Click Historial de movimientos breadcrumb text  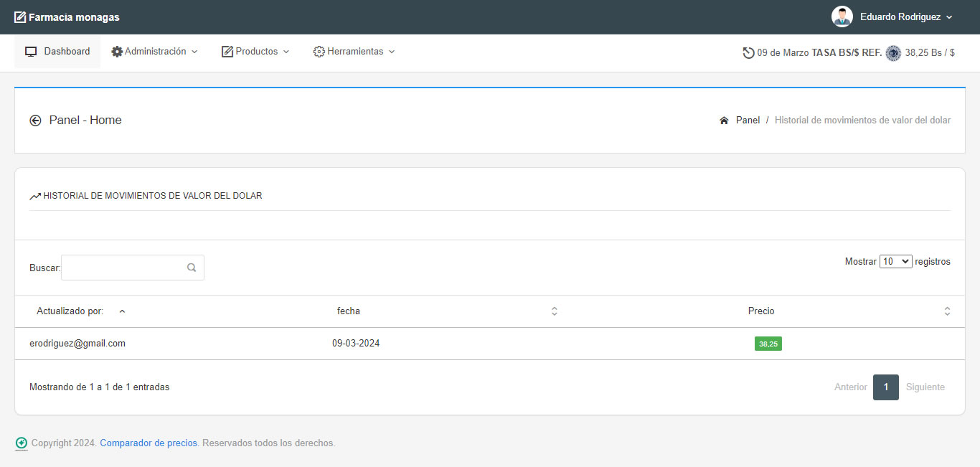862,120
